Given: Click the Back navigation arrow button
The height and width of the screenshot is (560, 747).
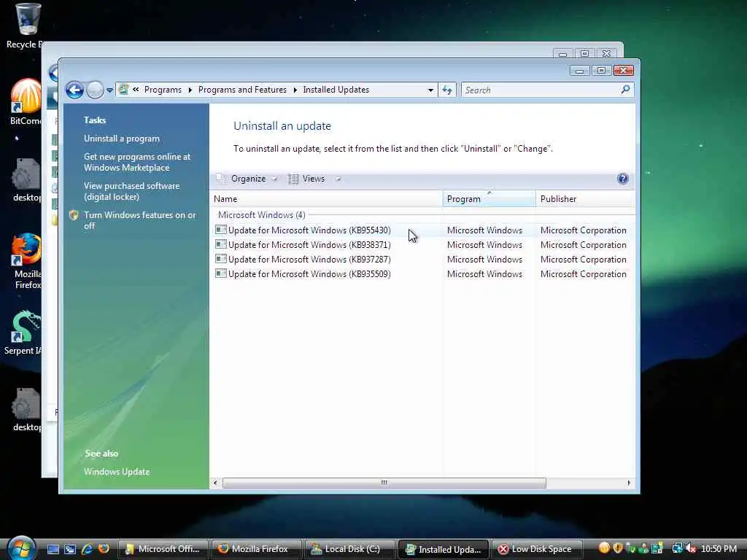Looking at the screenshot, I should point(75,90).
